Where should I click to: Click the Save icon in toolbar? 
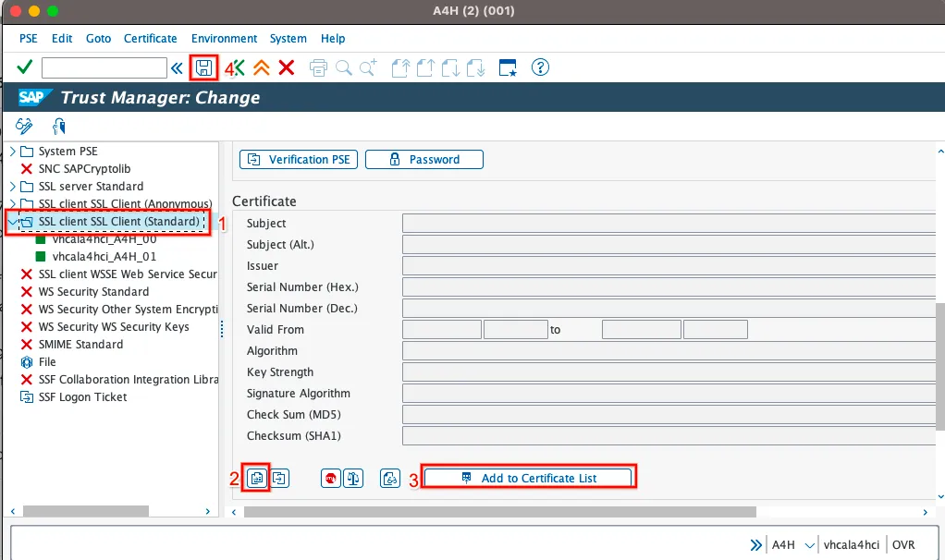coord(203,67)
